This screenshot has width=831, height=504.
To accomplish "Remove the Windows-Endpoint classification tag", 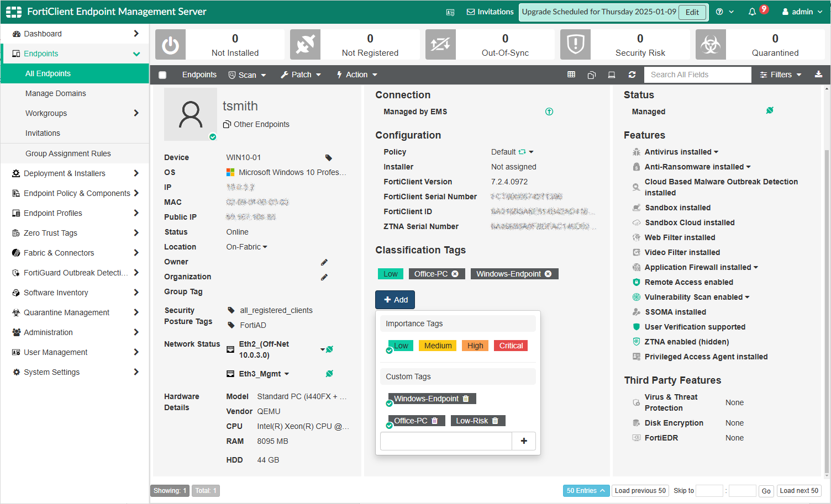I will coord(548,274).
